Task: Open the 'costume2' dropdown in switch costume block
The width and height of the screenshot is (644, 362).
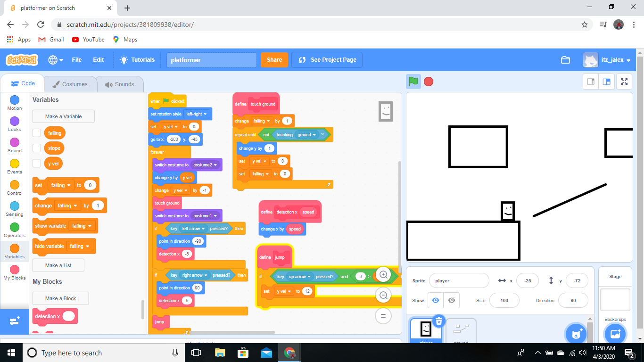Action: point(204,165)
